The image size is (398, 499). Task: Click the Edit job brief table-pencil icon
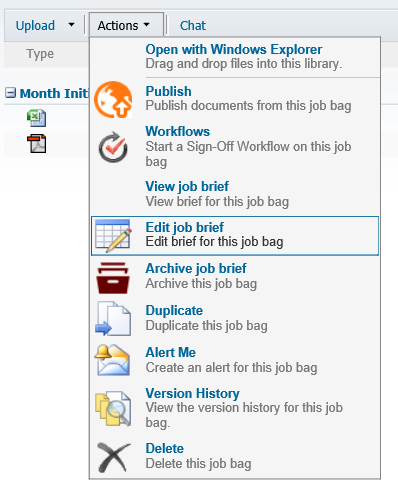(113, 236)
